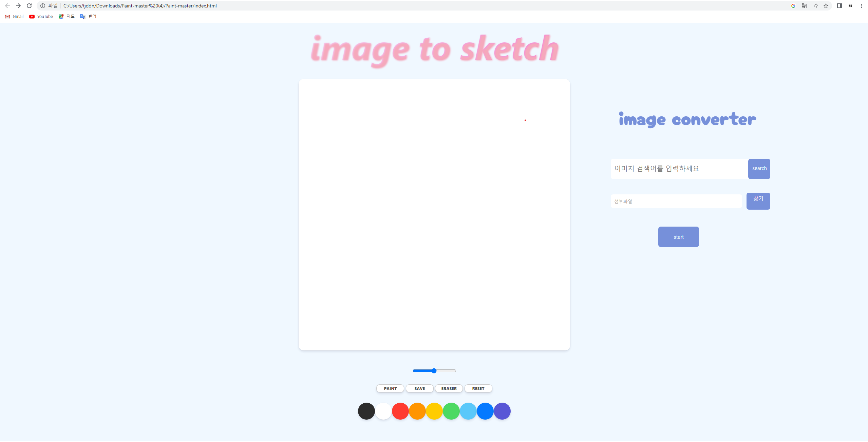Click the brush size slider
The height and width of the screenshot is (442, 868).
coord(434,371)
